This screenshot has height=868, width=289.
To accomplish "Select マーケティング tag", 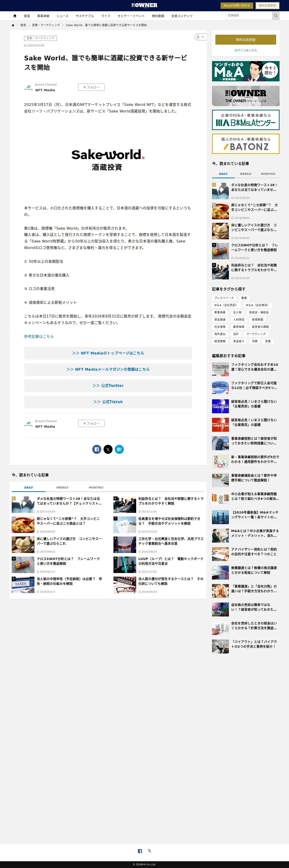I will (x=256, y=334).
